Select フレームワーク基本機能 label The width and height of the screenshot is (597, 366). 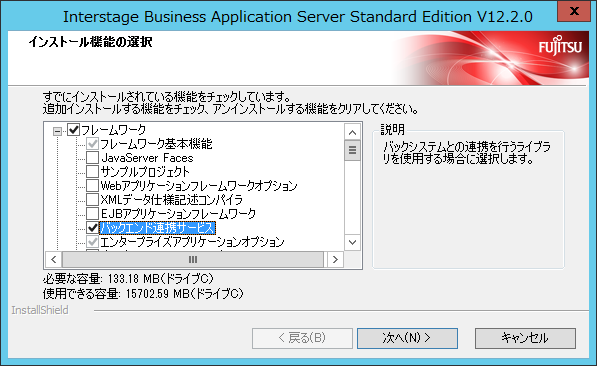(156, 144)
